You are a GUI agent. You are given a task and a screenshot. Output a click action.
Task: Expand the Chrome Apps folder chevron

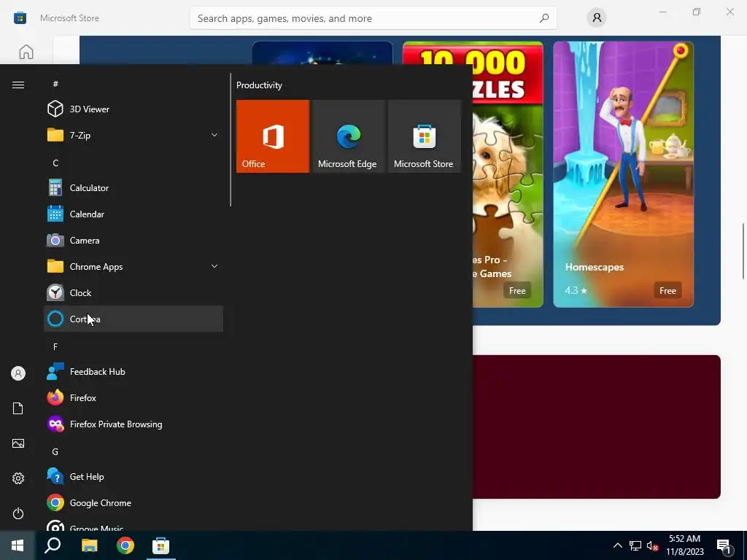click(x=214, y=266)
